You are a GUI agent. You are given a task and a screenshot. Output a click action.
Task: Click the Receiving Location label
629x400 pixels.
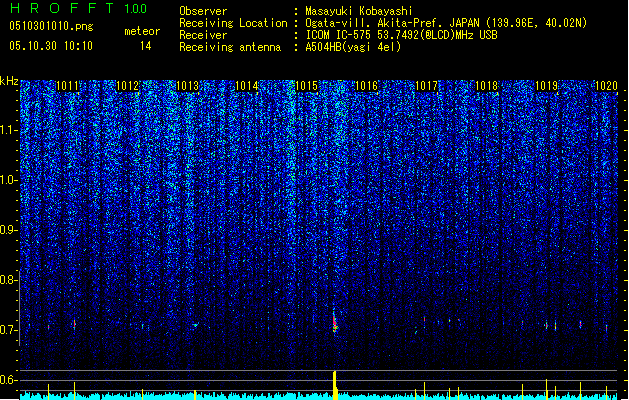(x=233, y=23)
